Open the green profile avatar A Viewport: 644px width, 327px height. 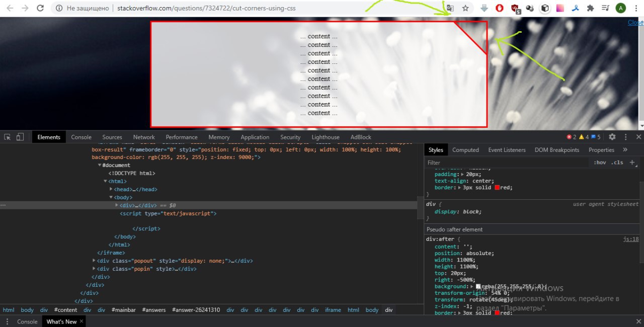621,8
